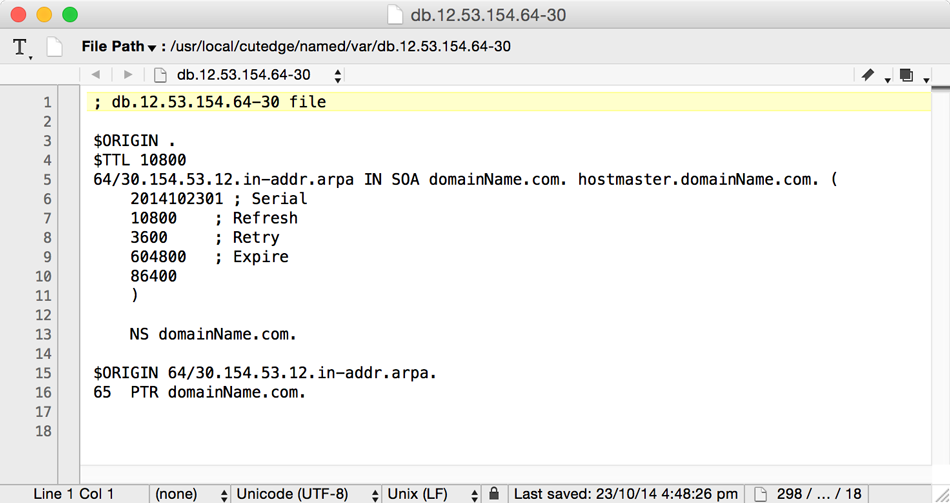Click the Last saved timestamp text
This screenshot has width=950, height=503.
click(625, 494)
